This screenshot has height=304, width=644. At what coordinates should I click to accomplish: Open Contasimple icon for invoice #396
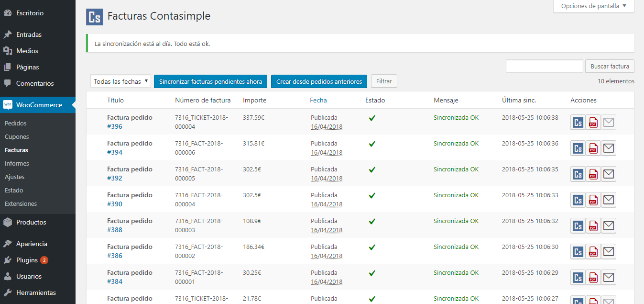578,123
